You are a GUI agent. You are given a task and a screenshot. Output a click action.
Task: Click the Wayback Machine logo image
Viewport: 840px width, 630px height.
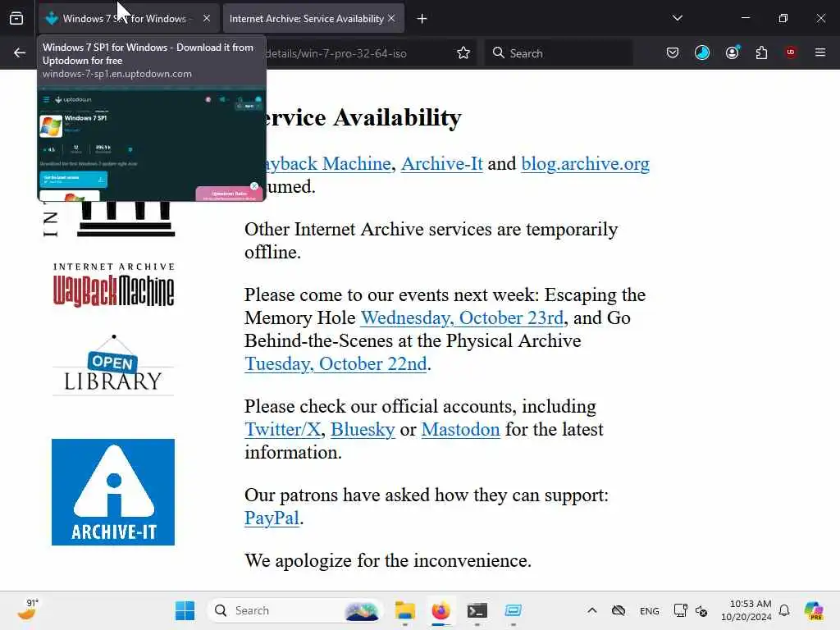point(113,285)
